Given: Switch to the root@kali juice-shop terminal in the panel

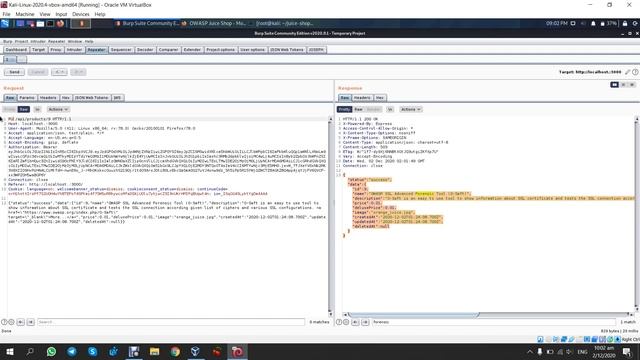Looking at the screenshot, I should coord(282,24).
